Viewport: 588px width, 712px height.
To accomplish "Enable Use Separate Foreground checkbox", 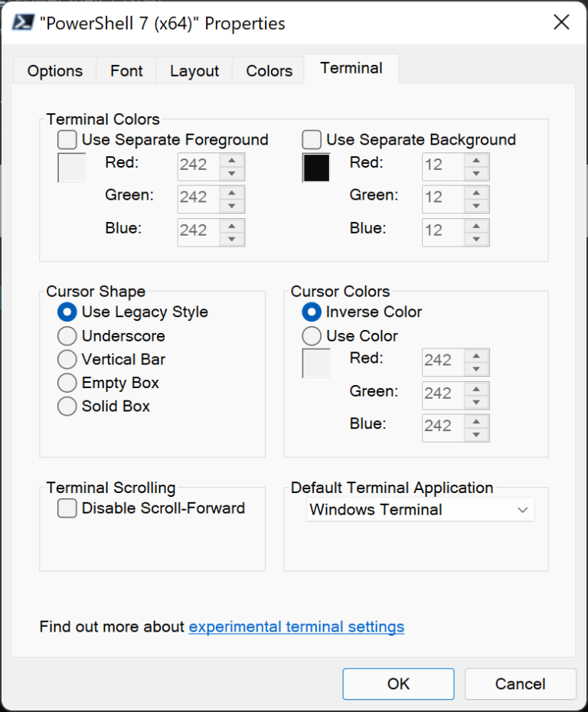I will pyautogui.click(x=67, y=139).
